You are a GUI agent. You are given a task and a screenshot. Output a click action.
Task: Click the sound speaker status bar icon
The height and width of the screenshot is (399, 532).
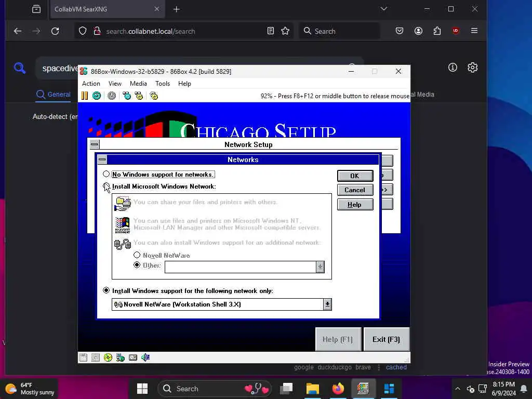145,357
